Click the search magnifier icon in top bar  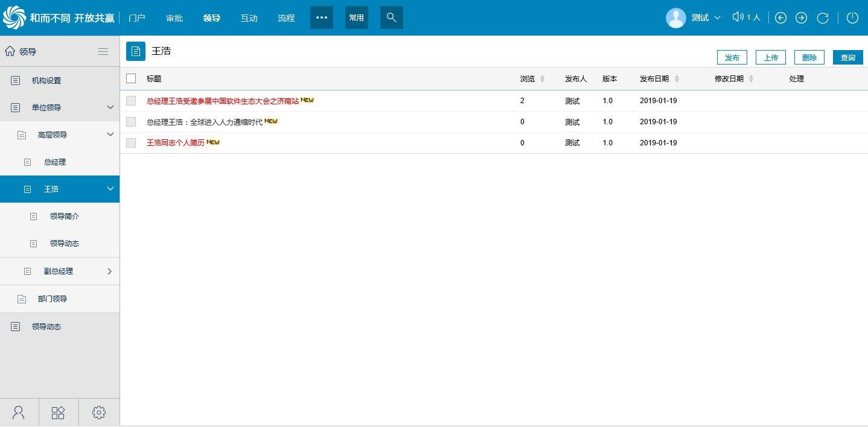(391, 17)
